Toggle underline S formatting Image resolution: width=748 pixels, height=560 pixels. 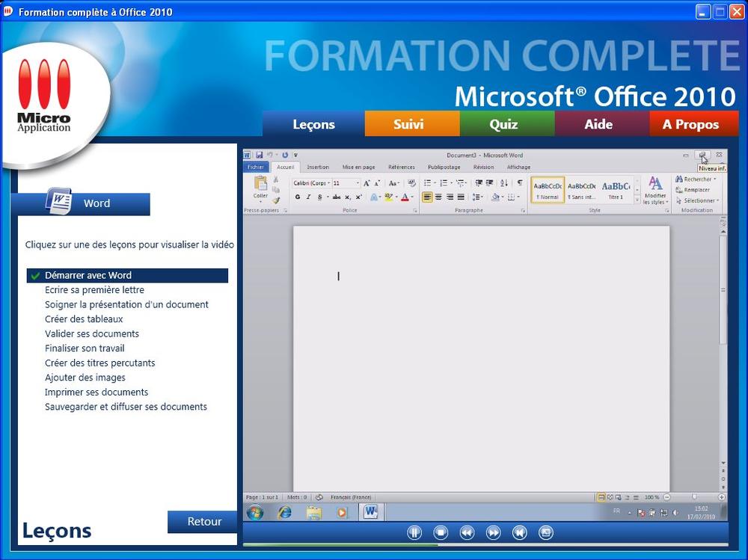319,197
